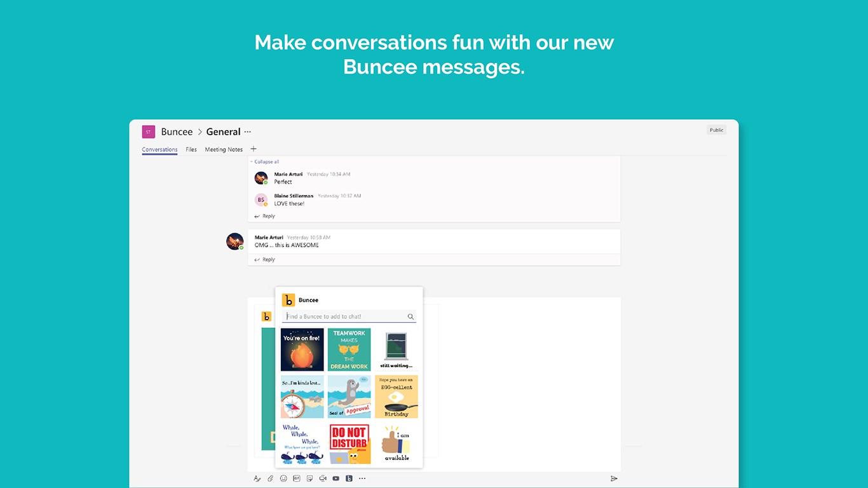
Task: Open the Files tab
Action: click(191, 149)
